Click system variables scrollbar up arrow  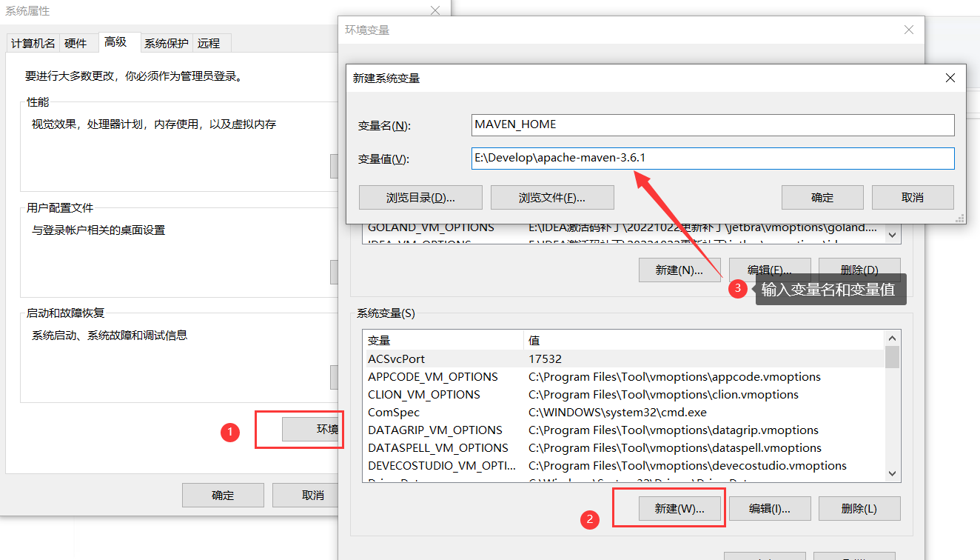pos(893,339)
